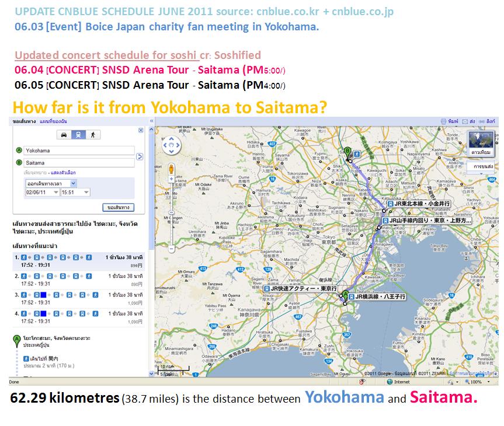Click the JR快速アクティー・東京行 transit label on the map

[300, 288]
